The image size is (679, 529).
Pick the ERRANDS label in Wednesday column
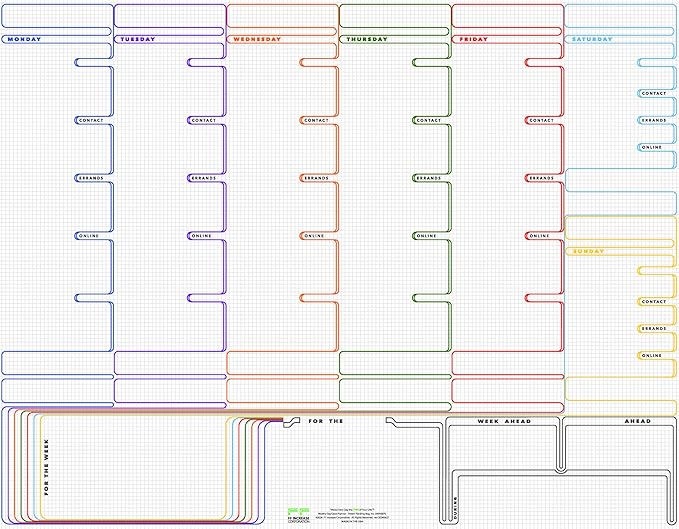coord(316,178)
